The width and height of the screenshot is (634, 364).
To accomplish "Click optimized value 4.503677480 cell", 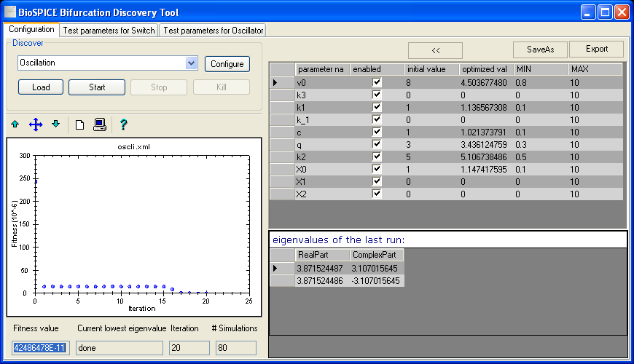I will [x=486, y=83].
